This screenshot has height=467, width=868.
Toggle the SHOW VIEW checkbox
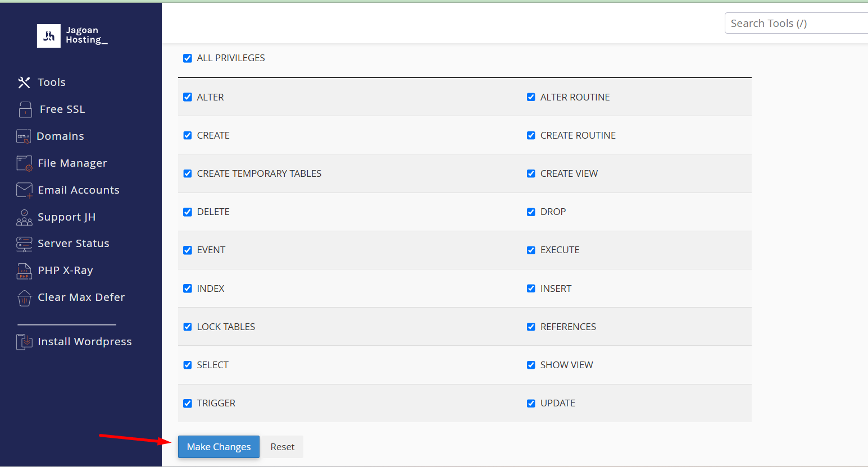(531, 365)
